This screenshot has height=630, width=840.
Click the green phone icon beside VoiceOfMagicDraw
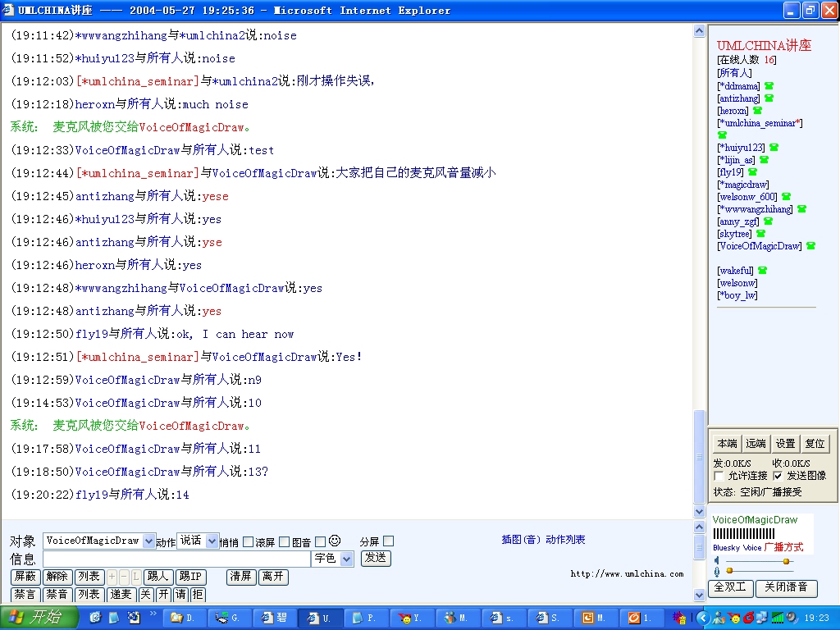click(x=811, y=246)
